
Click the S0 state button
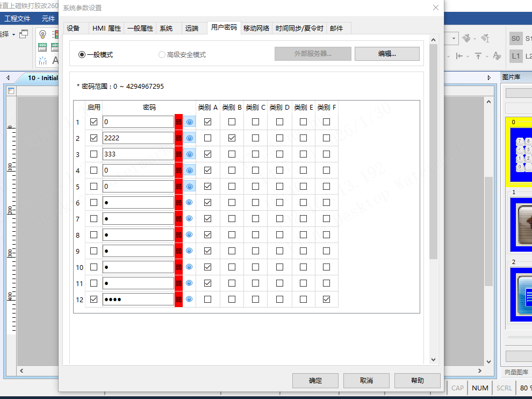click(516, 38)
